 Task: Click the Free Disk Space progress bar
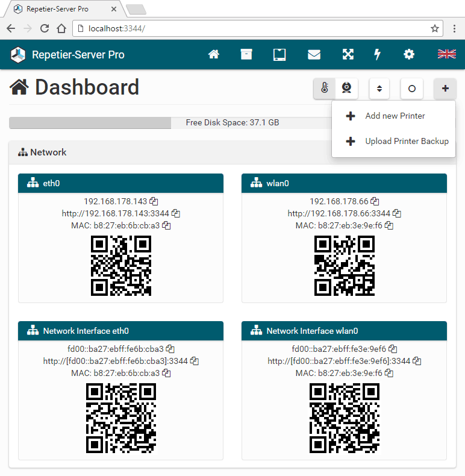coord(169,123)
